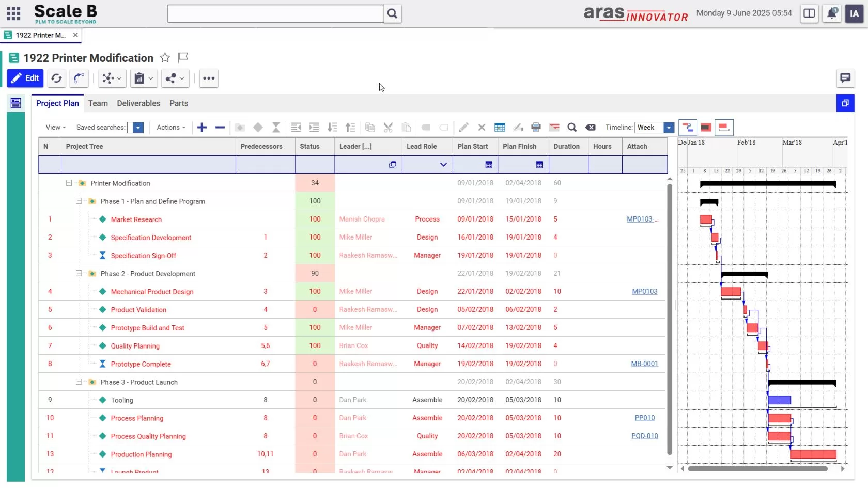
Task: Expand the Lead Role filter dropdown
Action: pos(443,164)
